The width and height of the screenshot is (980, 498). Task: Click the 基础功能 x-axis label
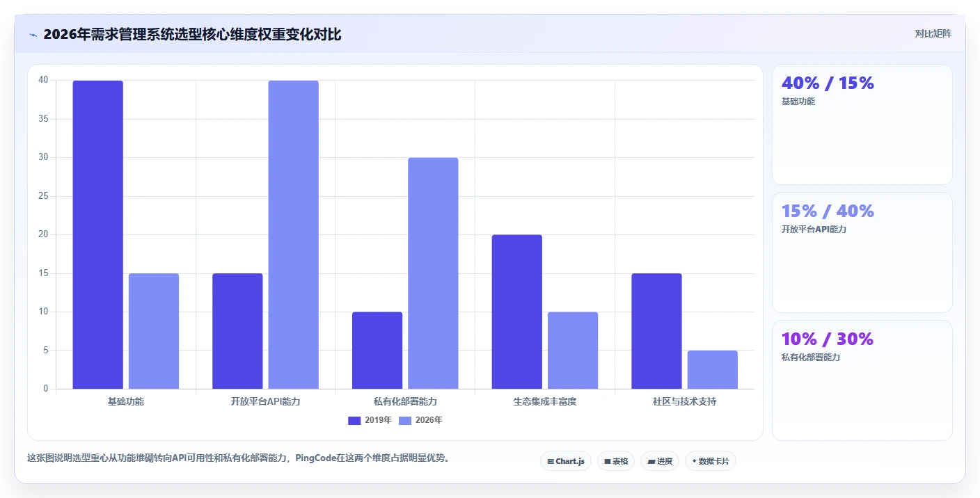tap(126, 401)
